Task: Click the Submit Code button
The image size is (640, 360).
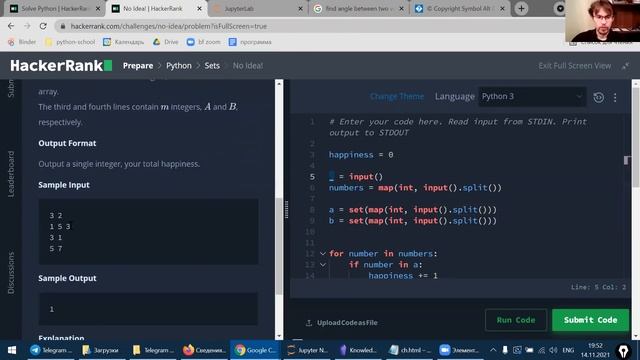Action: (590, 320)
